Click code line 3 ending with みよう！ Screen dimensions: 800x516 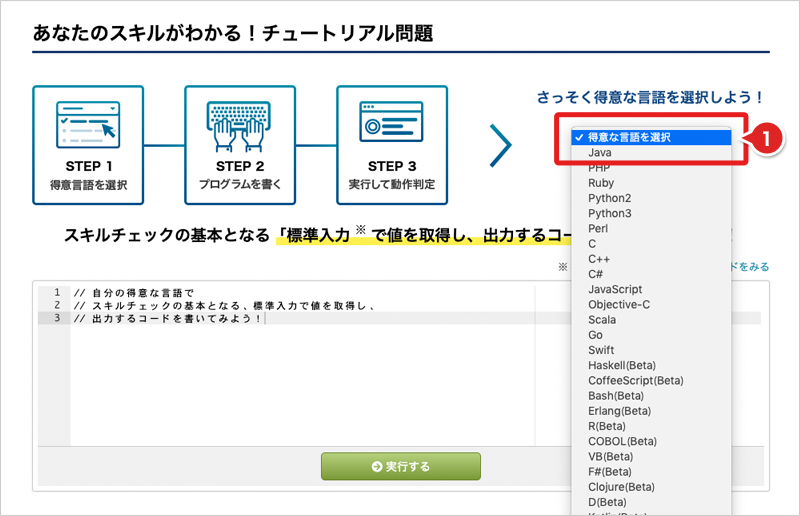point(168,318)
